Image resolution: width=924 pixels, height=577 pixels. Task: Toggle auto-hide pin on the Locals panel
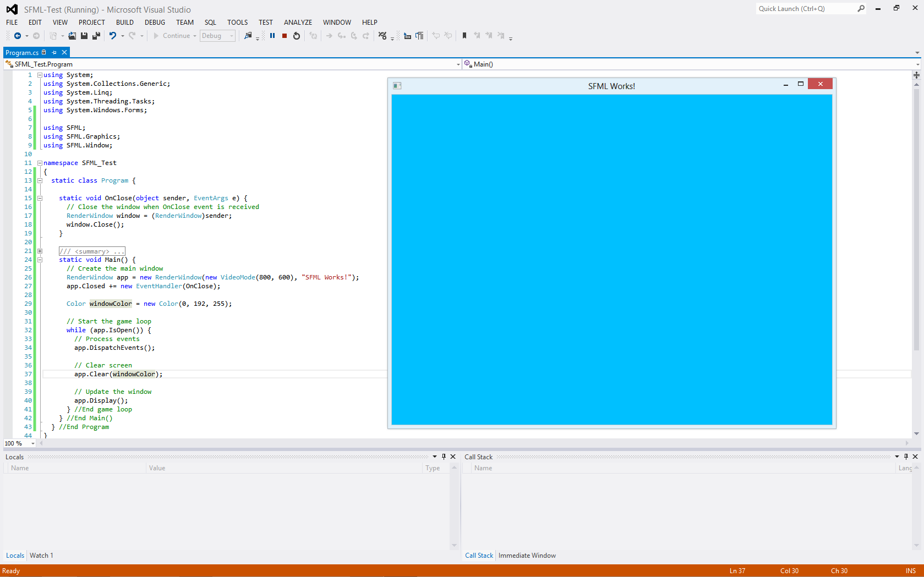[444, 457]
